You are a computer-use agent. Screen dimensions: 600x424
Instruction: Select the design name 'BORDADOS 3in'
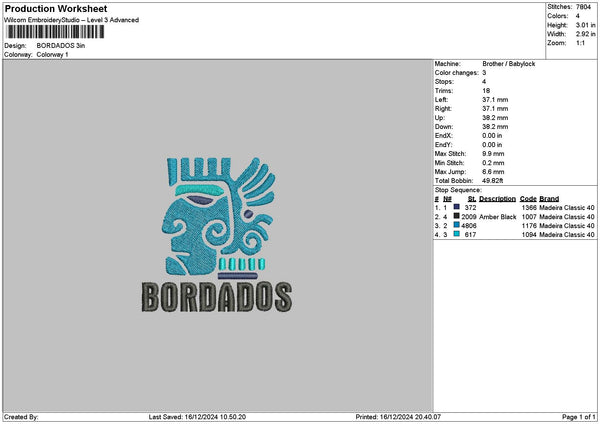pyautogui.click(x=61, y=46)
